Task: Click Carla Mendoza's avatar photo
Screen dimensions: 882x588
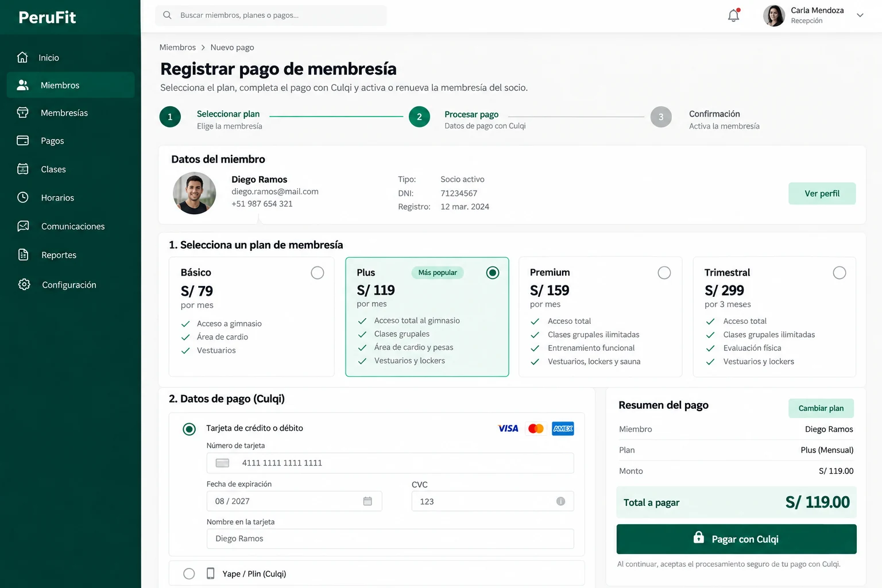Action: 773,16
